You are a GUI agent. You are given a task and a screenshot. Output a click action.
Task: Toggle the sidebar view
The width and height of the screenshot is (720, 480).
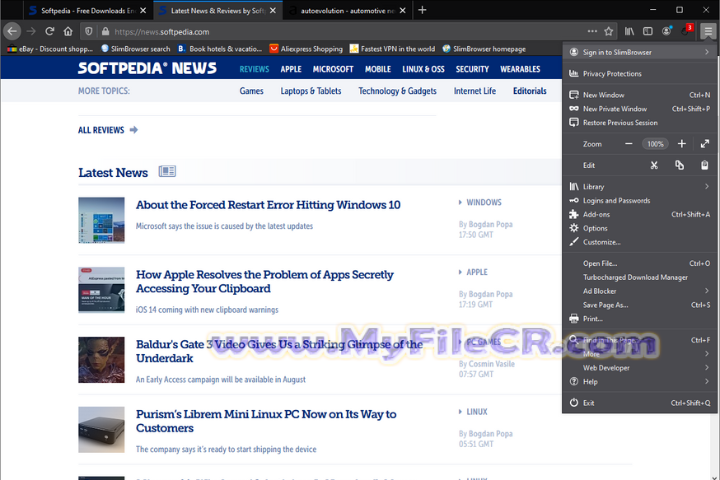tap(647, 32)
